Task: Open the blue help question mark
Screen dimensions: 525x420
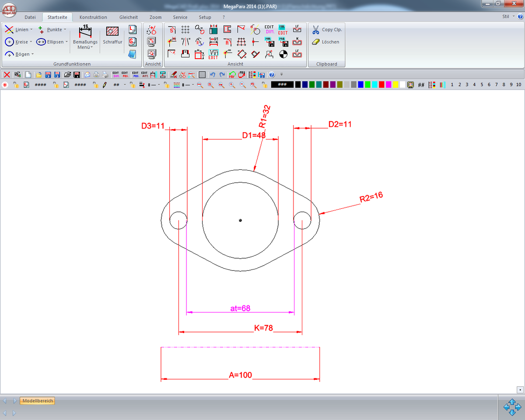Action: 272,74
